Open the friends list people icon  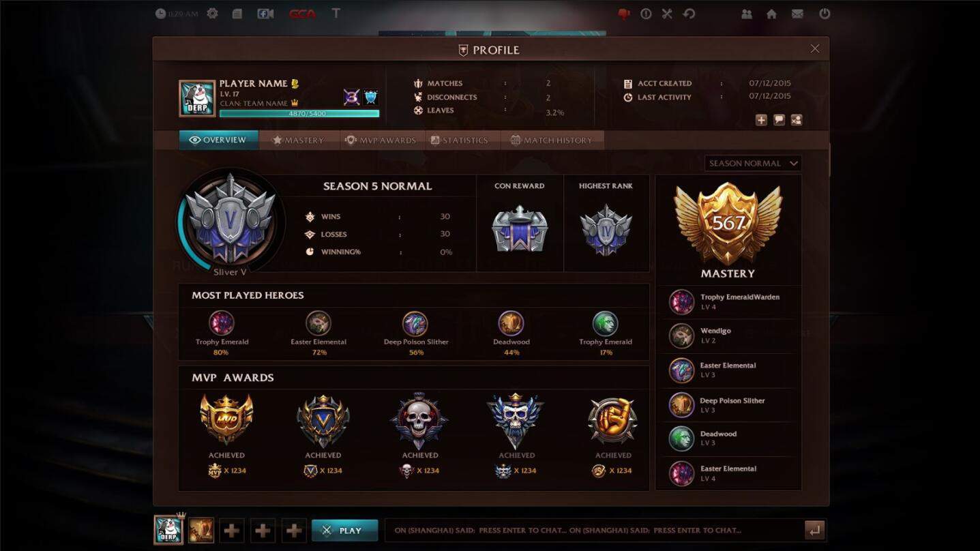click(747, 14)
